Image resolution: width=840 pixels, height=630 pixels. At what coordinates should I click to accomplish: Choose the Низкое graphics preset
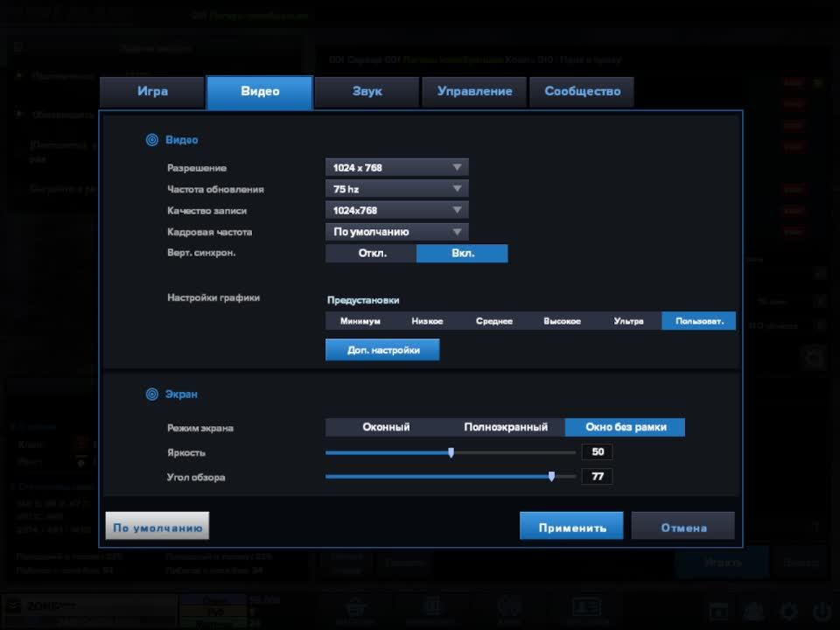point(427,321)
